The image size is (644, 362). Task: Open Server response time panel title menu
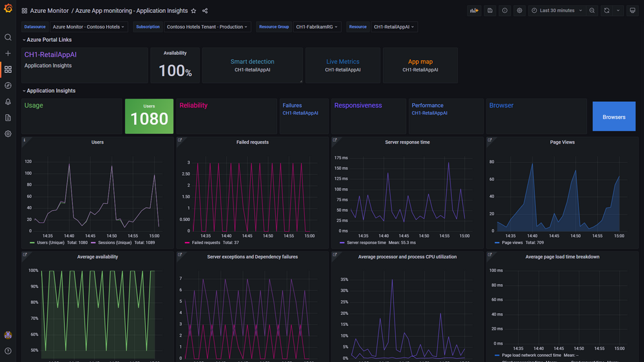pos(407,142)
